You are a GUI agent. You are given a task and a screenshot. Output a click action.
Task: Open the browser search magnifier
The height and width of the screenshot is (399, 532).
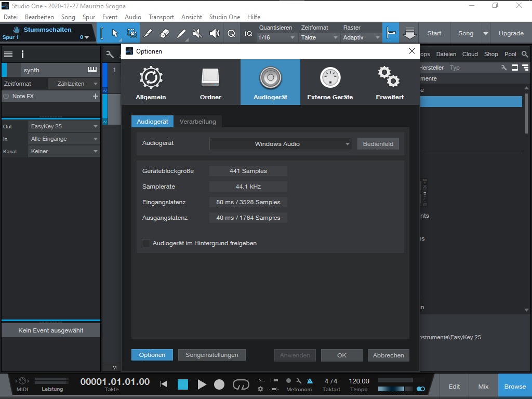point(525,54)
